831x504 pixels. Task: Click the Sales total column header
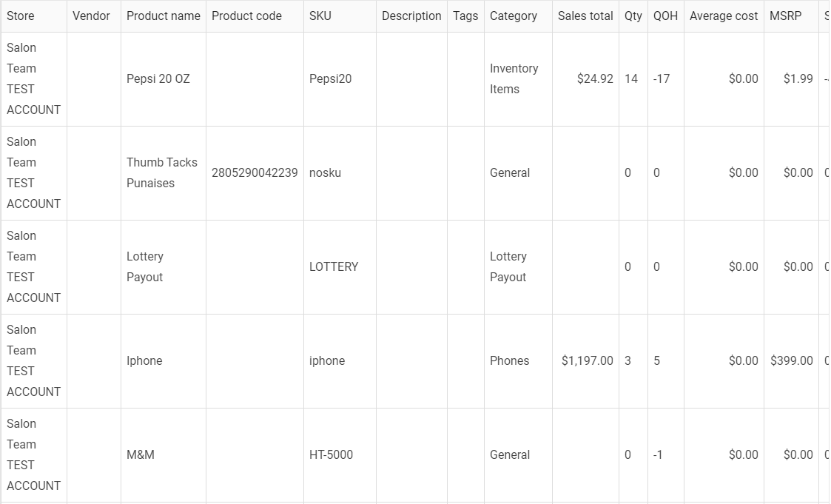[x=585, y=16]
